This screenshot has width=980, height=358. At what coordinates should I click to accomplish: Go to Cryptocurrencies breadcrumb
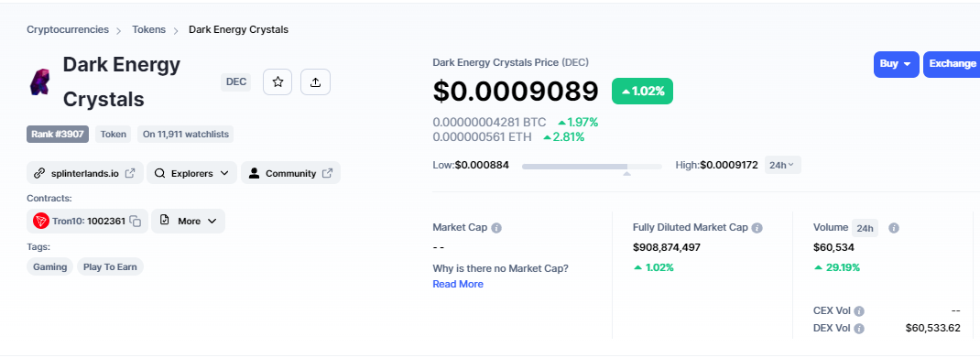pos(68,29)
